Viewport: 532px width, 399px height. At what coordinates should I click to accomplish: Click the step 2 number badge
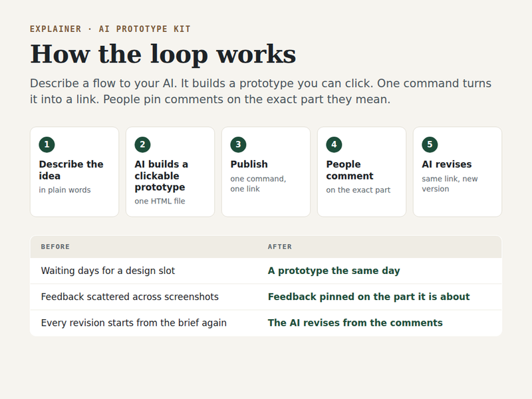pyautogui.click(x=142, y=144)
